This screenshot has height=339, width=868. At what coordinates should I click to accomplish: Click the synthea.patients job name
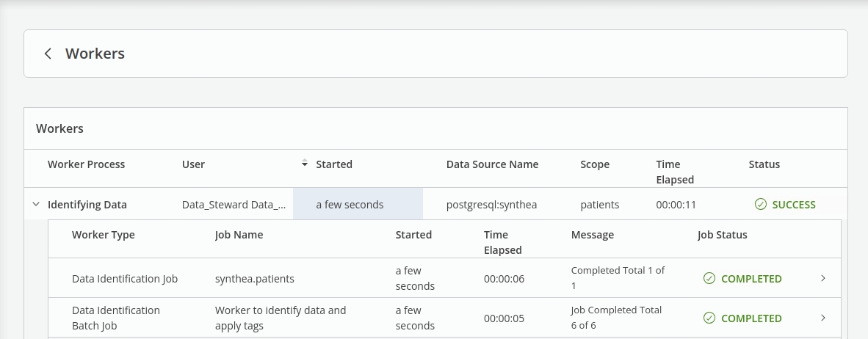pyautogui.click(x=254, y=279)
